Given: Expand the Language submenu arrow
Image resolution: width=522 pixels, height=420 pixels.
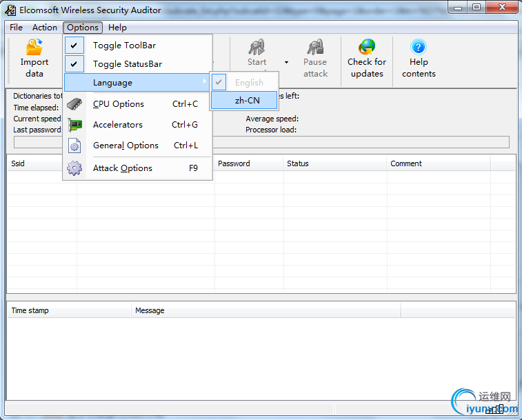Looking at the screenshot, I should pyautogui.click(x=204, y=81).
